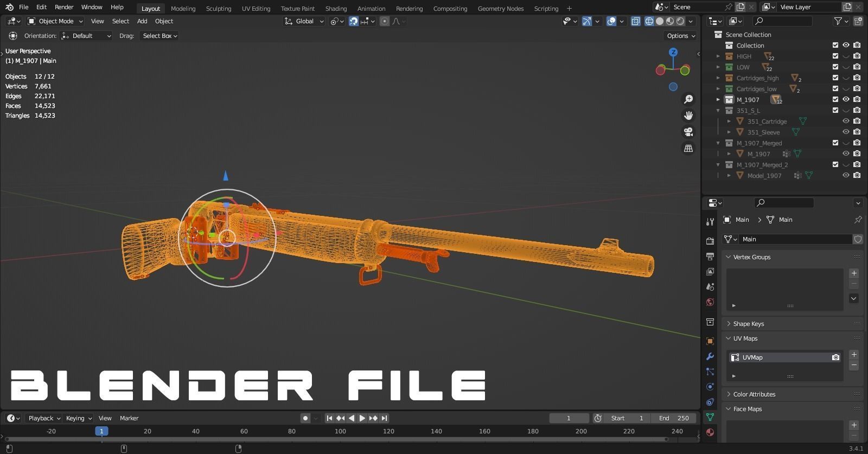This screenshot has width=868, height=454.
Task: Collapse 351_S_L collection tree
Action: (718, 110)
